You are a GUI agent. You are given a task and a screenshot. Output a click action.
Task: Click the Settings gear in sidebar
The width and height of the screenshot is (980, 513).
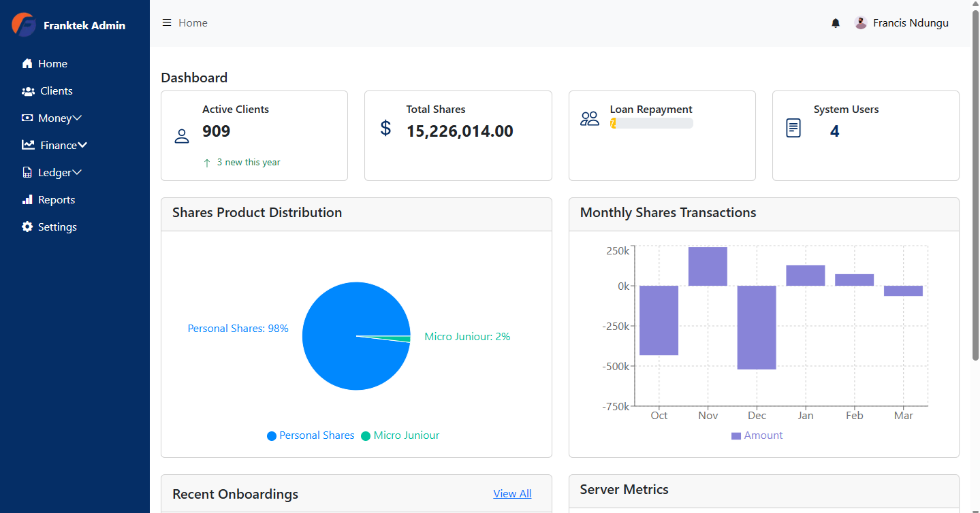27,227
